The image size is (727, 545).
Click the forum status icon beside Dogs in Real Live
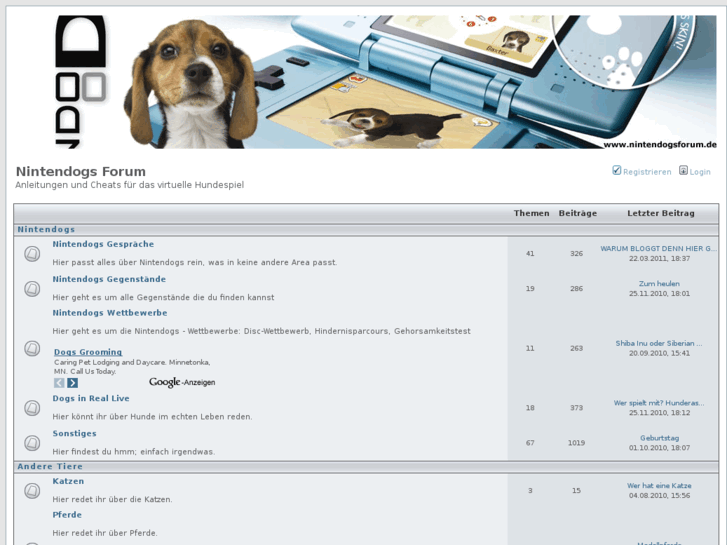click(x=32, y=408)
